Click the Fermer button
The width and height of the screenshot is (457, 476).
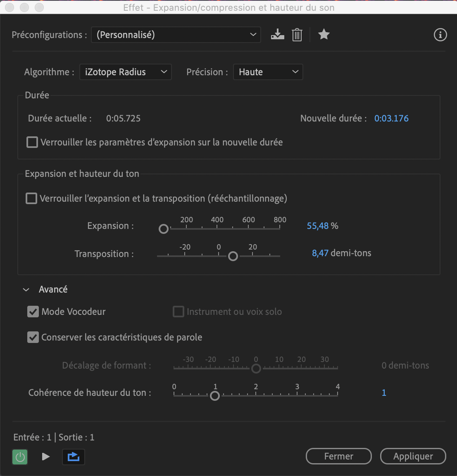click(x=338, y=456)
